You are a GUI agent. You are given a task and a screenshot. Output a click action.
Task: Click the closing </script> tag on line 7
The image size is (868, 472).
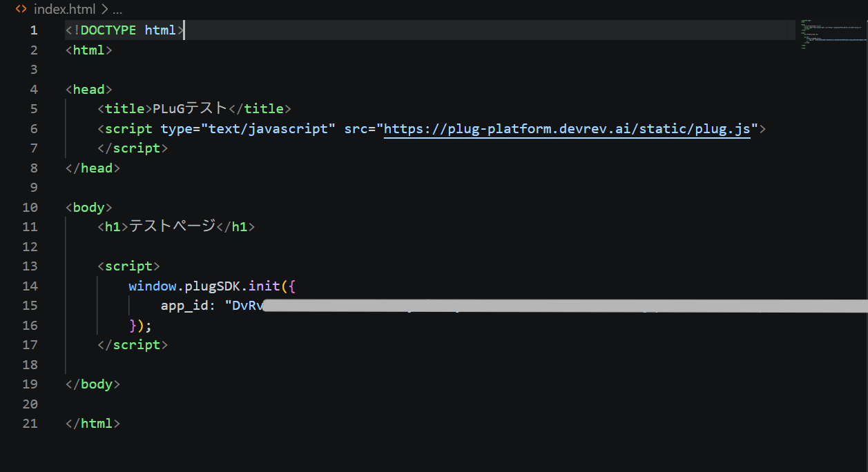click(133, 148)
